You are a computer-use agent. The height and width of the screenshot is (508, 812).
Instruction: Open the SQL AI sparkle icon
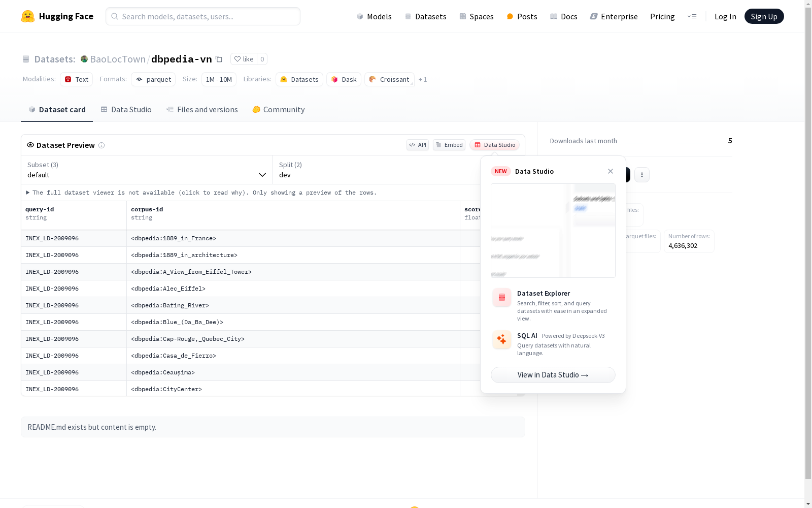[x=502, y=340]
